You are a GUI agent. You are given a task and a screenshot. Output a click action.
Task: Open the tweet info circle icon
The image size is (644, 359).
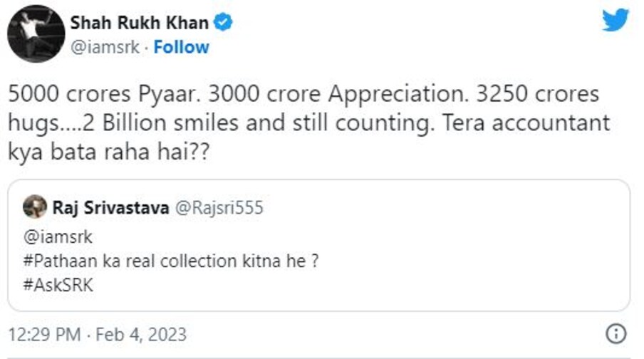tap(616, 333)
